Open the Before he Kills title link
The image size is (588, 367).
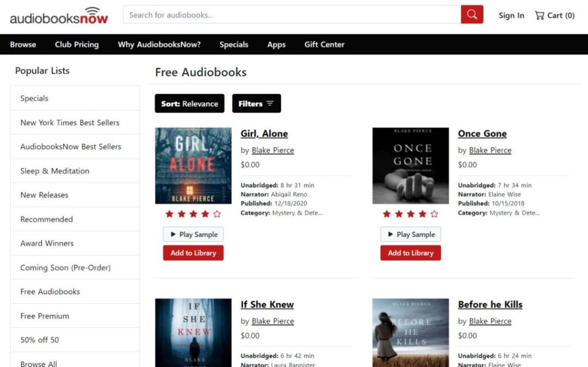(490, 304)
